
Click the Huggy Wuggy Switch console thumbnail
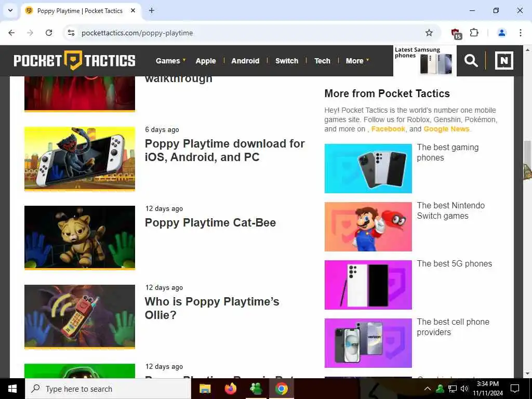(x=79, y=159)
